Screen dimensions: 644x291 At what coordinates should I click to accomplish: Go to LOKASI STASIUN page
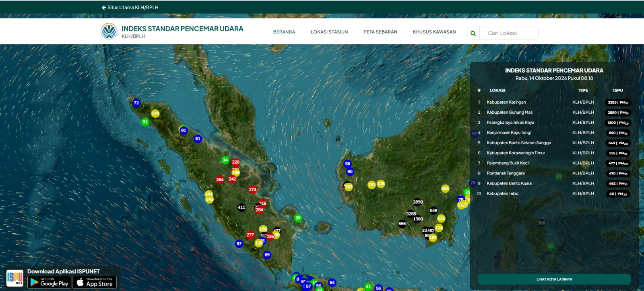point(329,32)
